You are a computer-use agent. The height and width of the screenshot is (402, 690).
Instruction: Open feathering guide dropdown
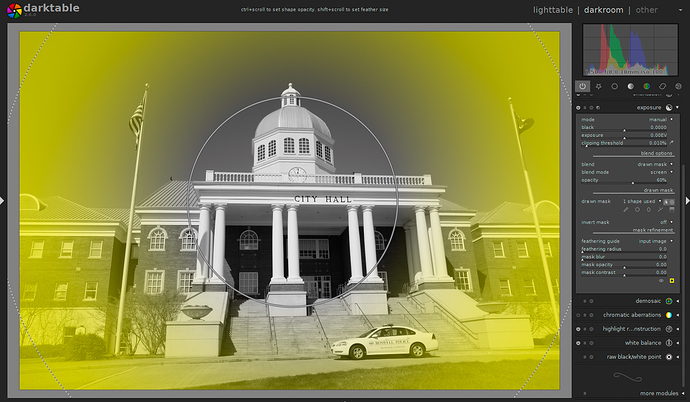click(627, 241)
